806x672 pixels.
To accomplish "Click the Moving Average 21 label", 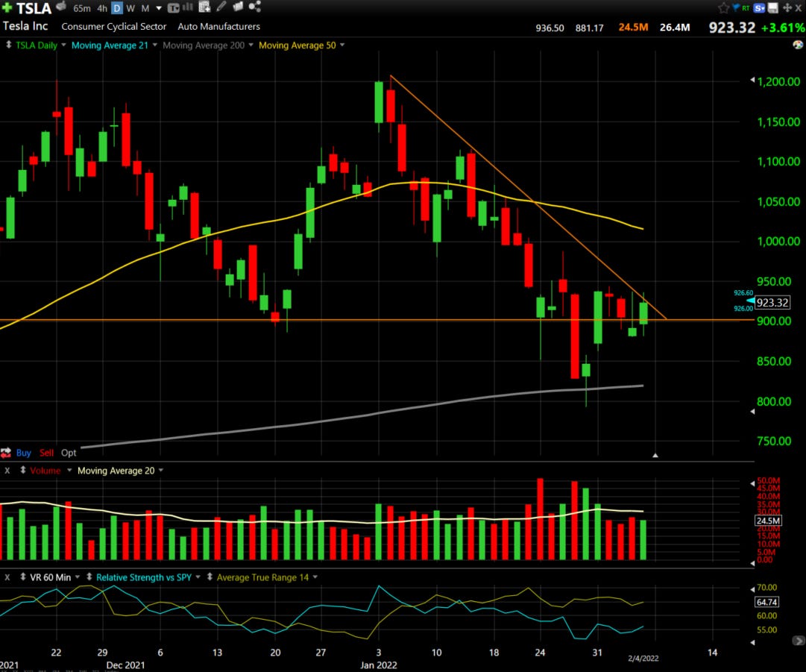I will (x=110, y=45).
